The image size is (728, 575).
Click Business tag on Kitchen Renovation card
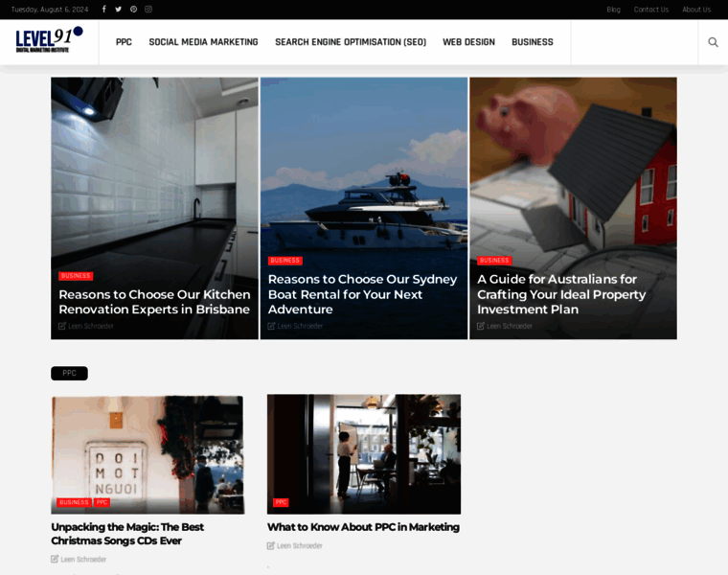point(76,276)
